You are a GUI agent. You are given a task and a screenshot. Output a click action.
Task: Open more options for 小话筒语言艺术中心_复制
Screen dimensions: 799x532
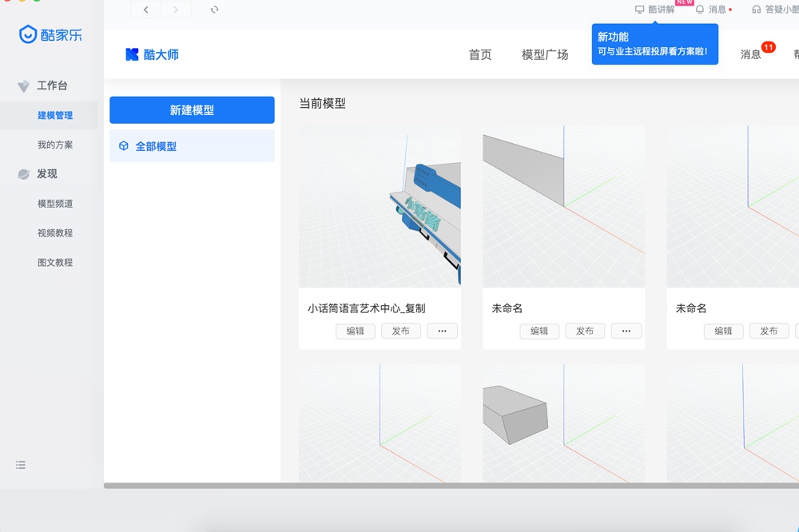[x=442, y=331]
